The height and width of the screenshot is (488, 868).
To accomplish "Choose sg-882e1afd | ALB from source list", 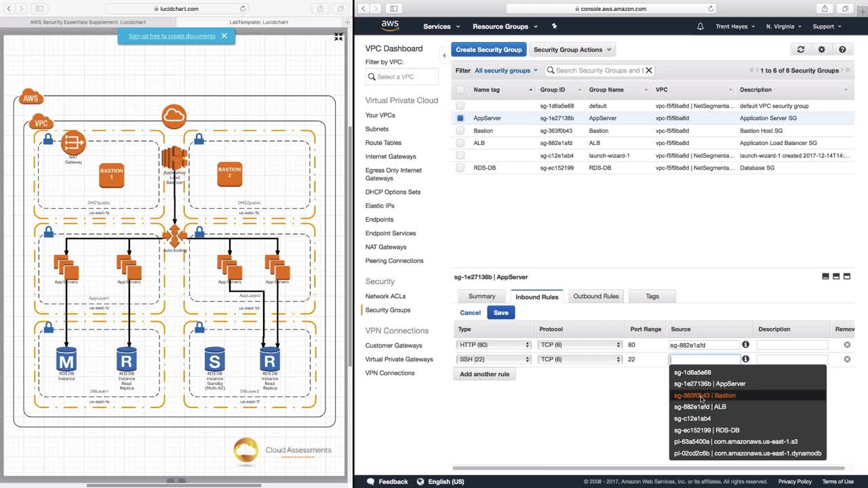I will tap(747, 407).
